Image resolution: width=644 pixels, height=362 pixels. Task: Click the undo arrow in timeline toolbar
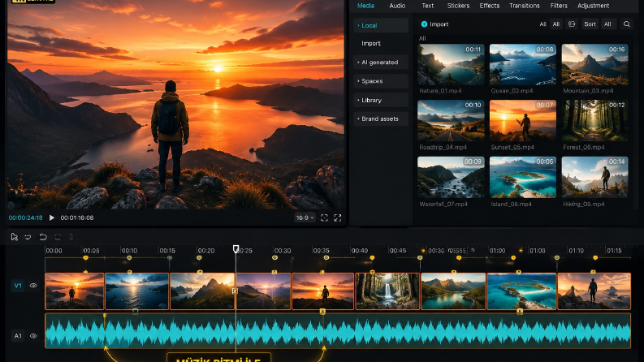tap(43, 237)
